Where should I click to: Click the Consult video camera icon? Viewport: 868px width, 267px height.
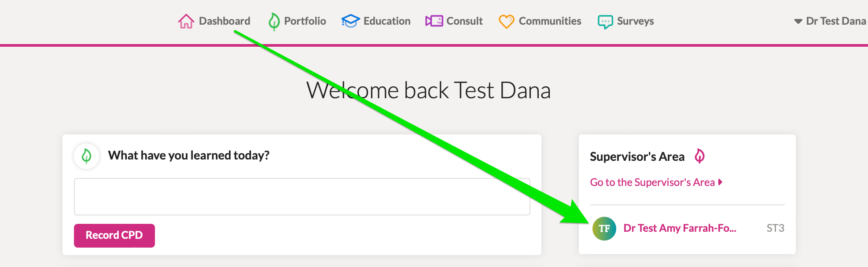point(434,21)
